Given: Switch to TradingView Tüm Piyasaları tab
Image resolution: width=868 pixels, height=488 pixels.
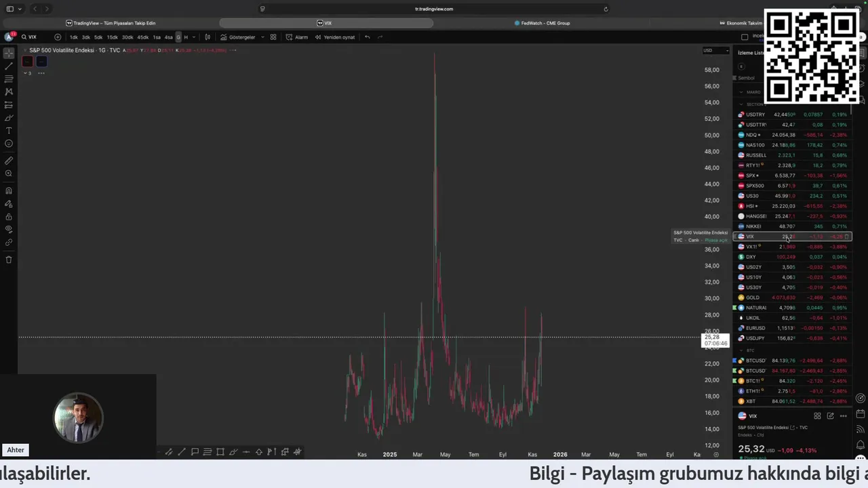Looking at the screenshot, I should [111, 23].
